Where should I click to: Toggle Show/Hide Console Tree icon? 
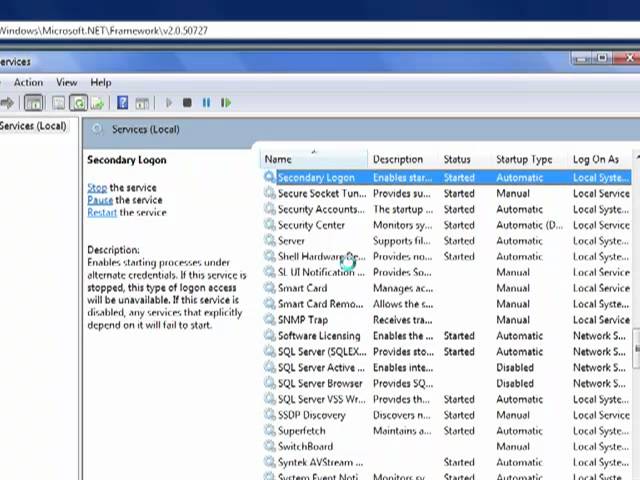[x=33, y=103]
